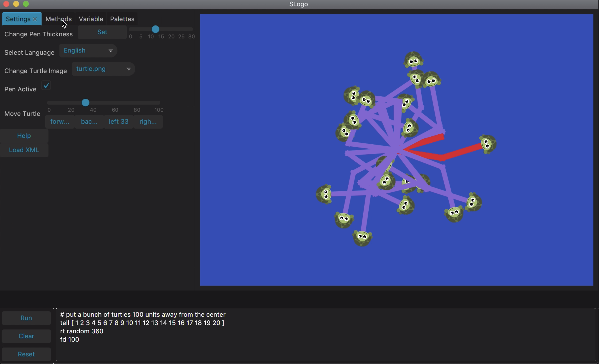Open the Palettes tab
Image resolution: width=599 pixels, height=364 pixels.
(x=122, y=19)
